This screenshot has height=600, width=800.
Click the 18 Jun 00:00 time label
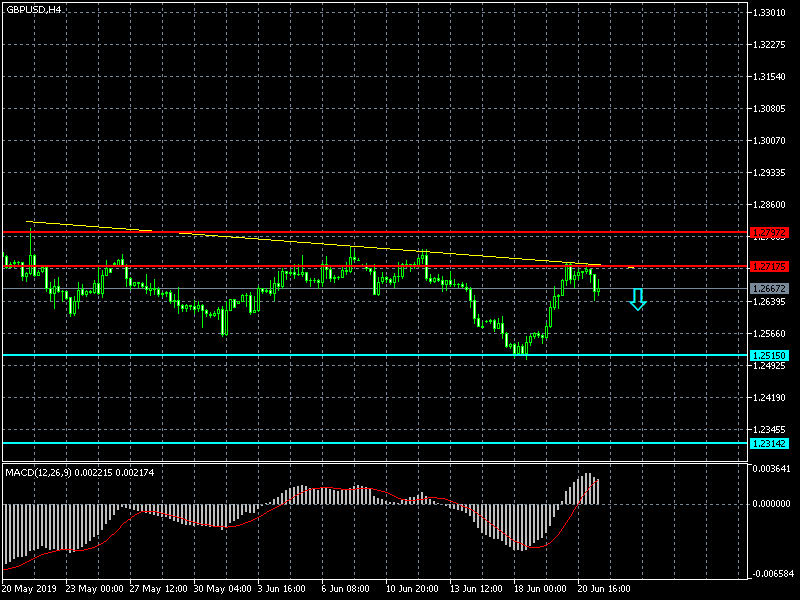(539, 589)
